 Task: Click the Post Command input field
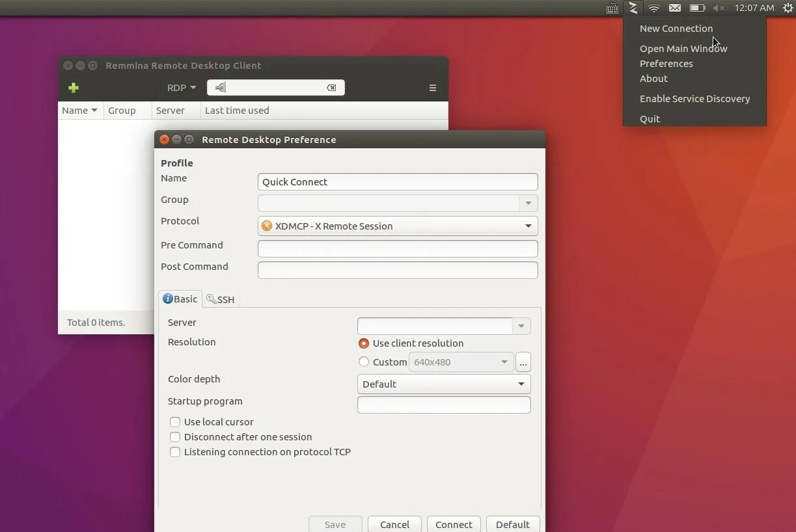398,270
